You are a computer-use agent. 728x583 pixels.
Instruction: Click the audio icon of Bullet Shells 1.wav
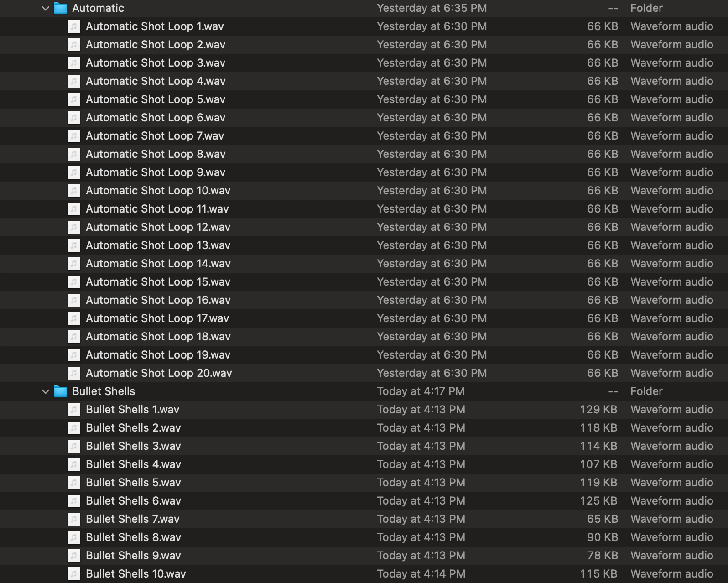click(x=74, y=410)
